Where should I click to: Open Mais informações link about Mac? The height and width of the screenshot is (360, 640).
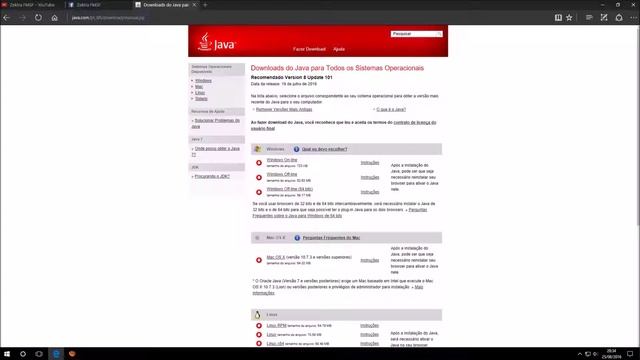pos(338,290)
